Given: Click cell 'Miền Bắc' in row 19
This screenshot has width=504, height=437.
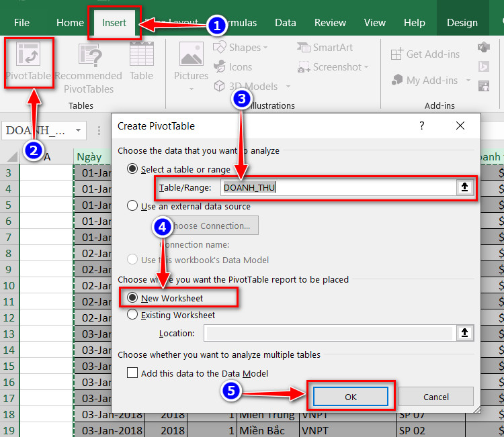Looking at the screenshot, I should 268,430.
